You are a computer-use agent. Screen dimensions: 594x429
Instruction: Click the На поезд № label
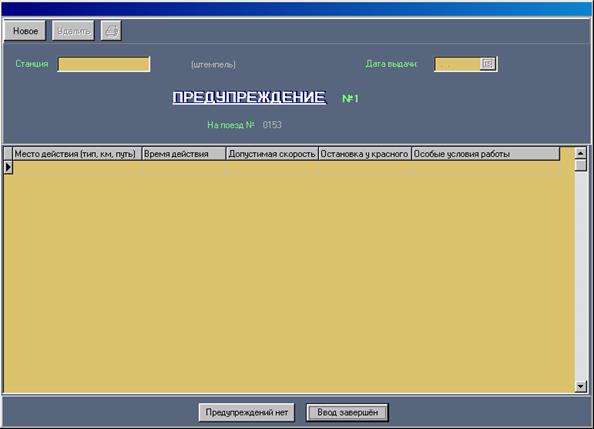(x=231, y=125)
